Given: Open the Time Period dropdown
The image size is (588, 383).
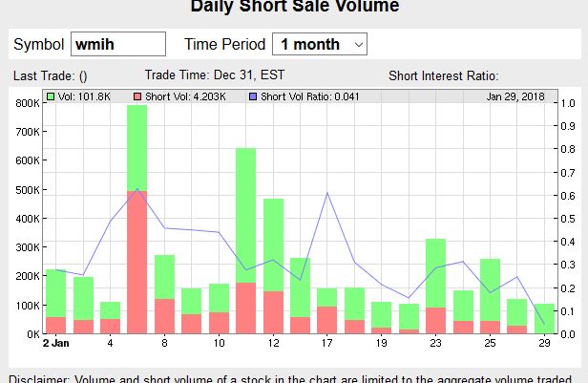Looking at the screenshot, I should (x=319, y=44).
